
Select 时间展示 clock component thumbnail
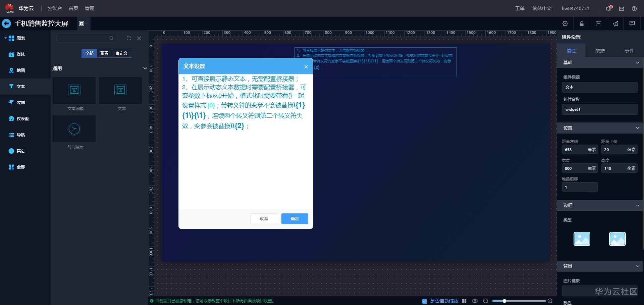74,129
